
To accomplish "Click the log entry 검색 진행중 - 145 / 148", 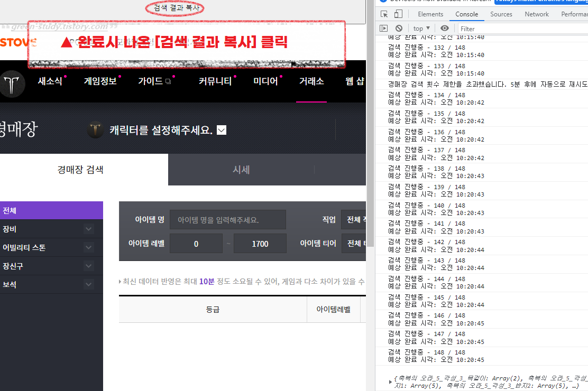I will point(426,297).
